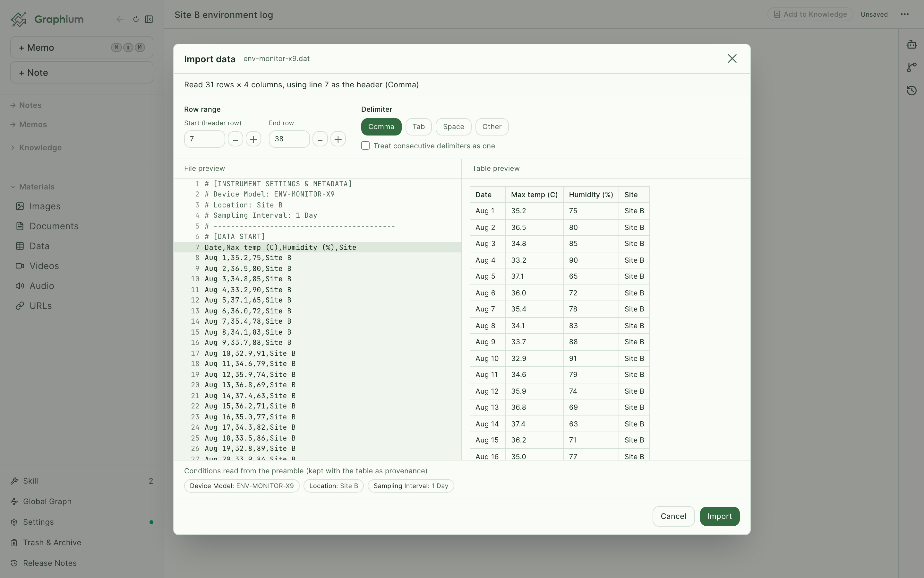Click the 'Max temp (C)' column header

tap(534, 195)
